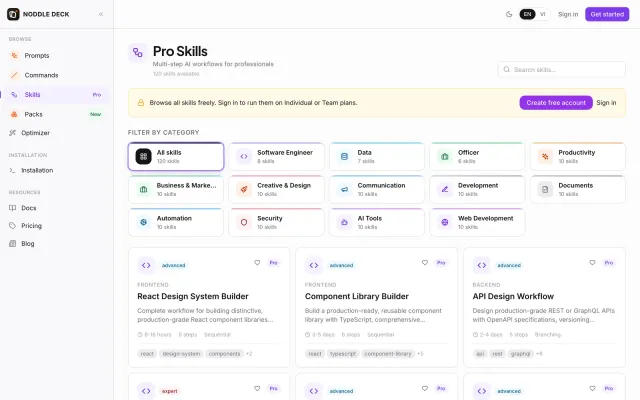640x400 pixels.
Task: Filter by AI Tools category
Action: tap(377, 222)
